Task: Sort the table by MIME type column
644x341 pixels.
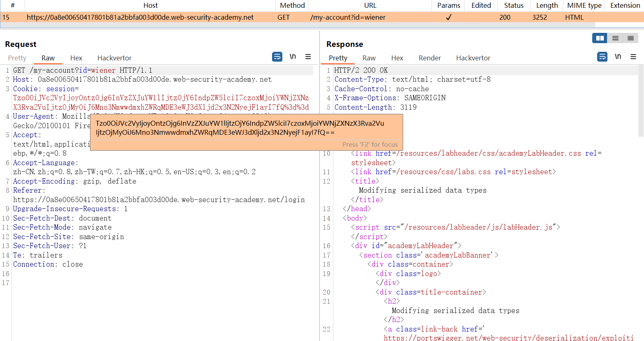Action: point(584,5)
